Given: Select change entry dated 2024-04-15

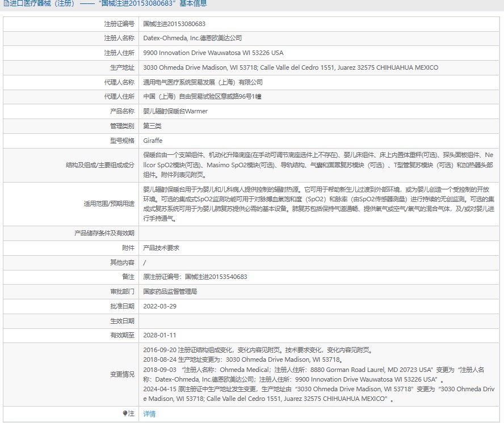Looking at the screenshot, I should [318, 394].
